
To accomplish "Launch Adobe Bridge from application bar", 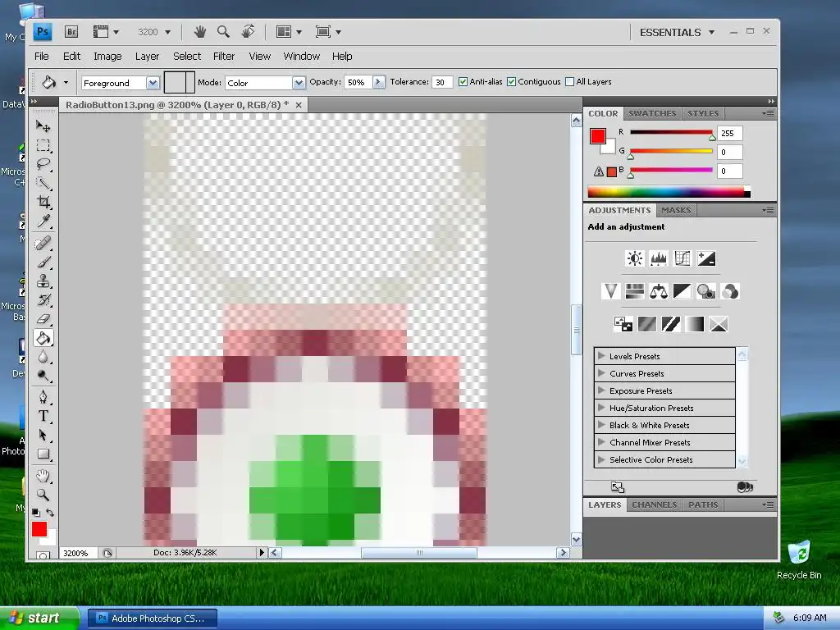I will [71, 32].
